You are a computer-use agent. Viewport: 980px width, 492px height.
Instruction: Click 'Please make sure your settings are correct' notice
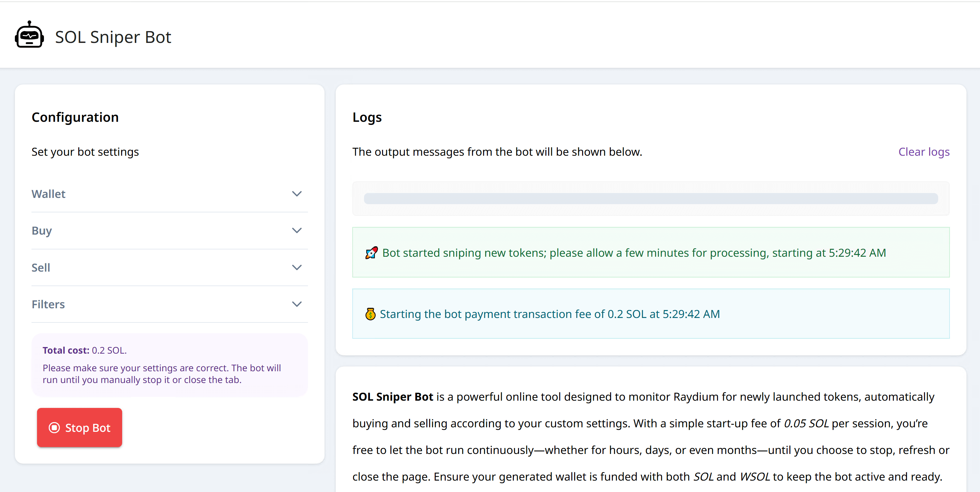[162, 374]
